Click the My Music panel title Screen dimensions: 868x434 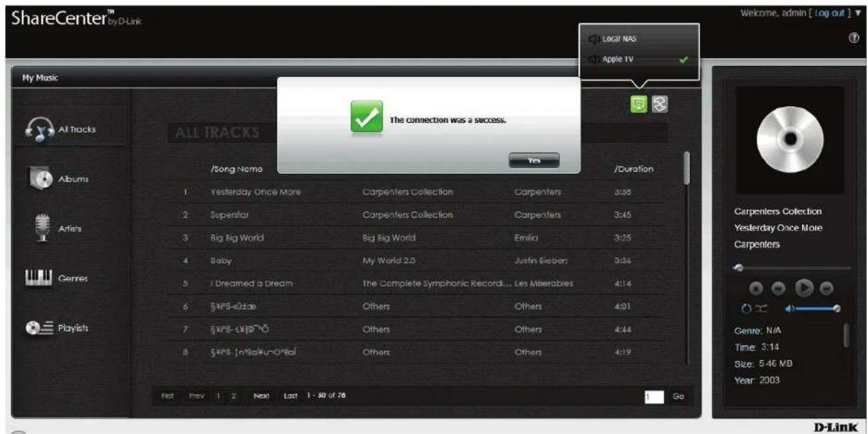[x=41, y=78]
